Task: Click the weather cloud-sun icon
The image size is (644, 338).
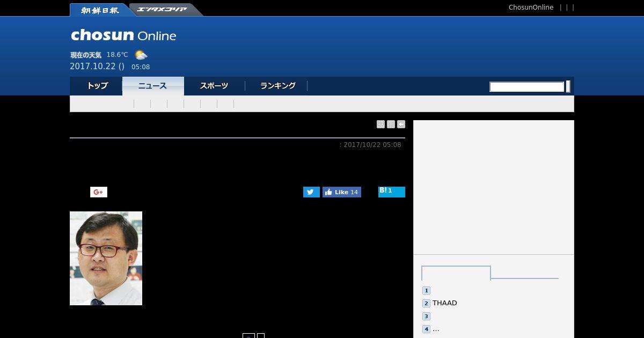Action: 141,55
